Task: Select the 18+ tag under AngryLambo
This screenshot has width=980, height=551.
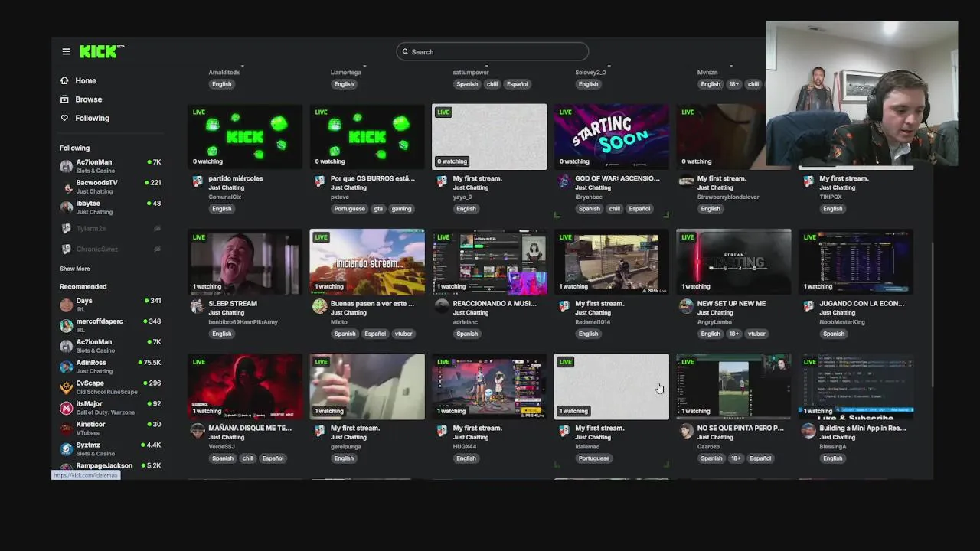Action: [x=733, y=334]
